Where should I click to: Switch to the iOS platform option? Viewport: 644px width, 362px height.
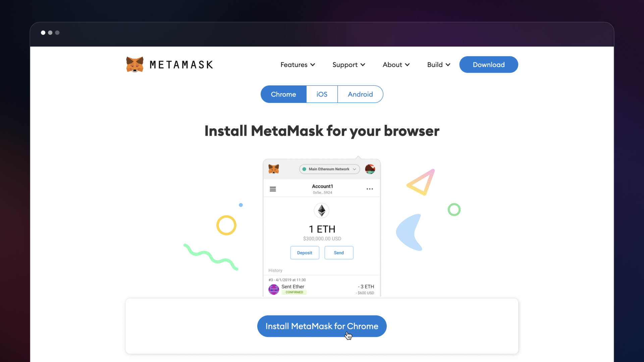pyautogui.click(x=322, y=94)
